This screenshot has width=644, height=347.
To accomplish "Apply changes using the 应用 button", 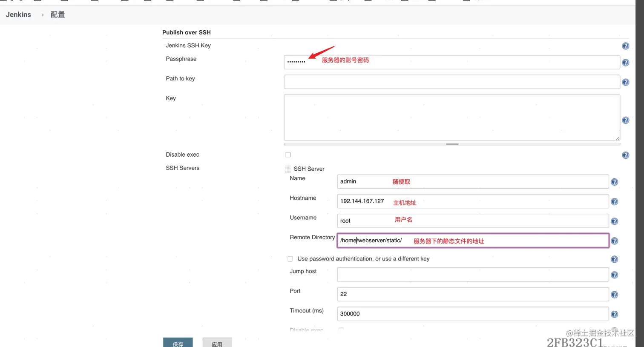I will [217, 343].
